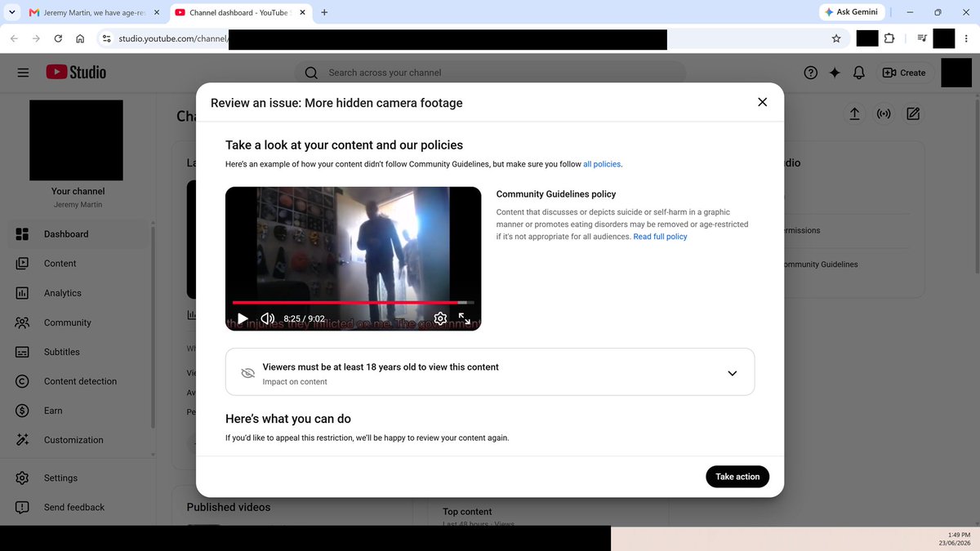Open the hamburger navigation menu
980x551 pixels.
(x=23, y=73)
